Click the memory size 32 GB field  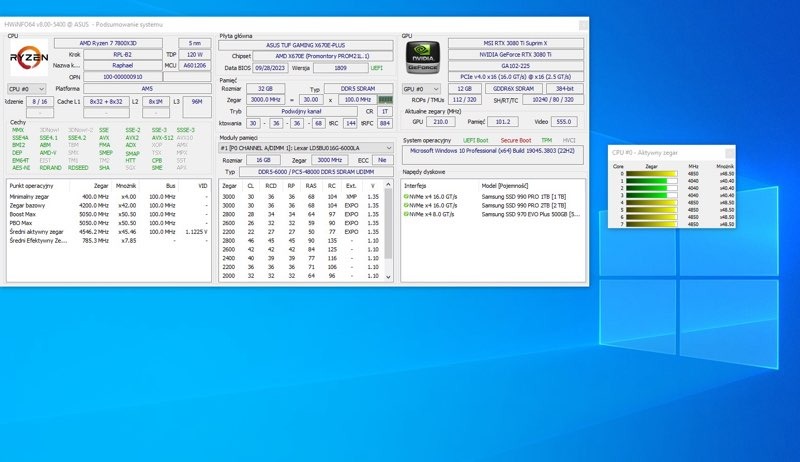[265, 89]
